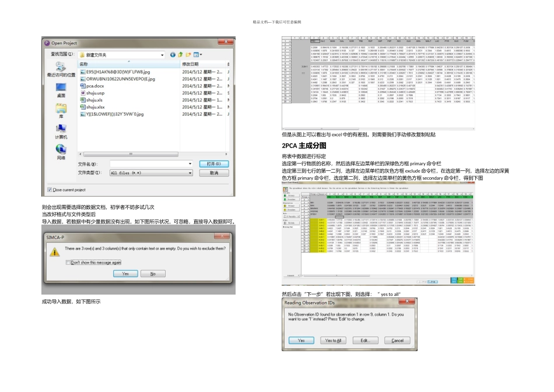Toggle the Close current project checkbox
The image size is (554, 392).
pos(49,190)
